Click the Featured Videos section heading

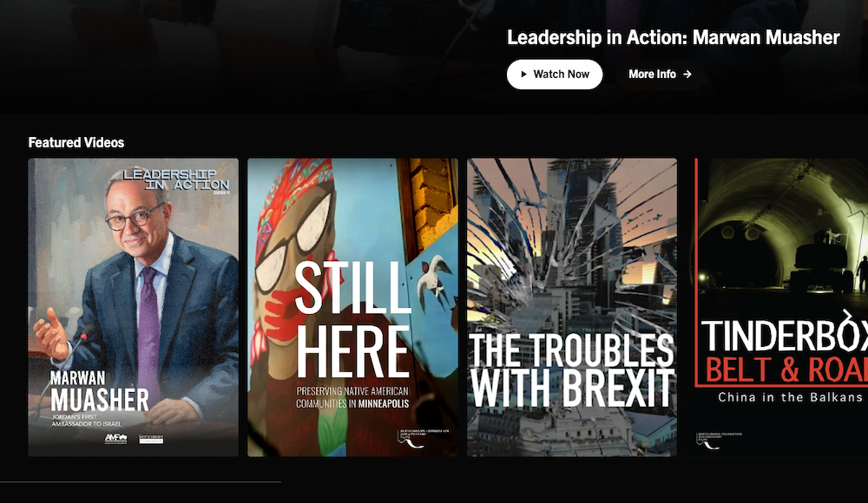pos(76,143)
